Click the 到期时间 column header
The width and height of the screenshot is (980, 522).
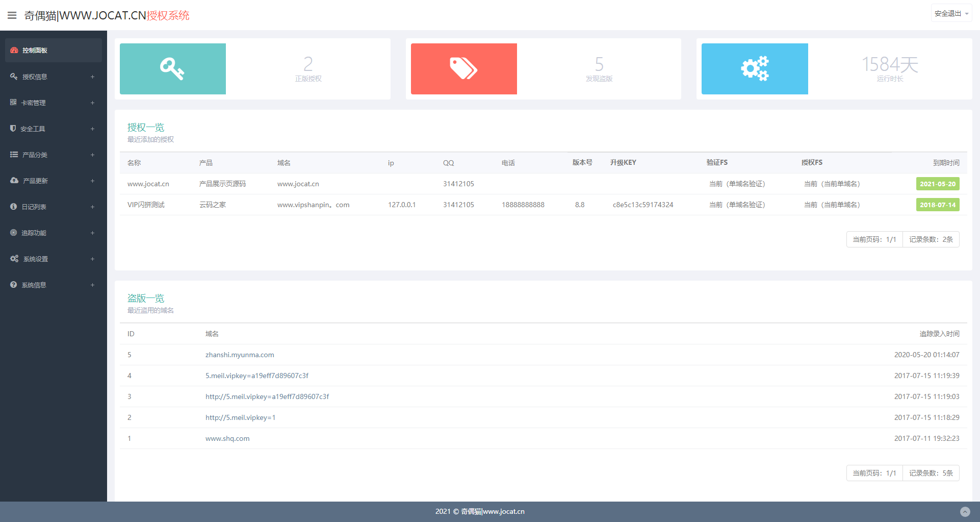pos(946,163)
